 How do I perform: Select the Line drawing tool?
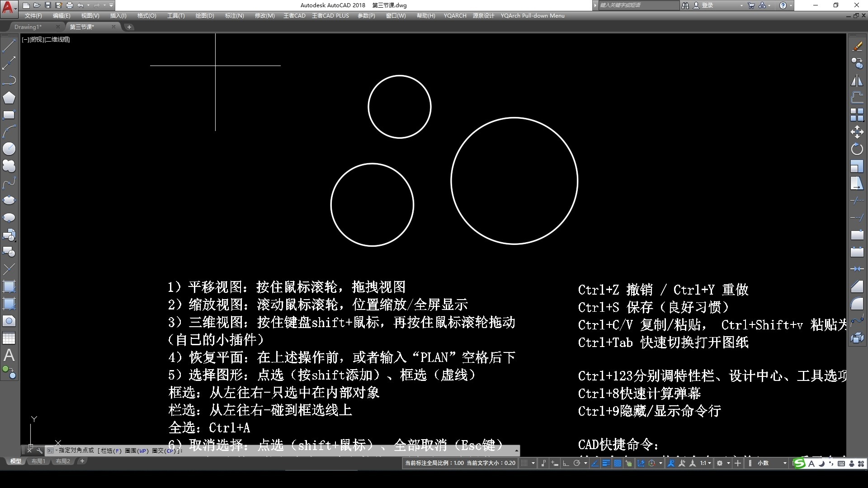9,46
